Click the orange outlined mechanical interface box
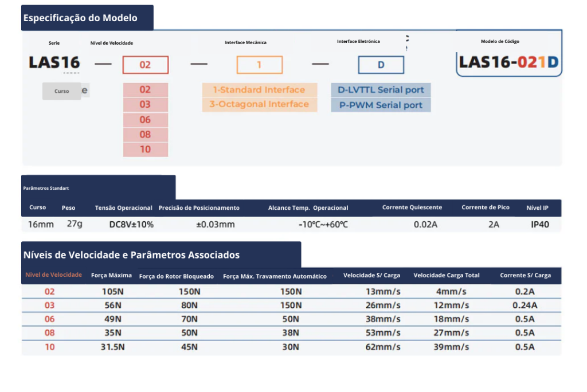The image size is (587, 392). (x=259, y=65)
